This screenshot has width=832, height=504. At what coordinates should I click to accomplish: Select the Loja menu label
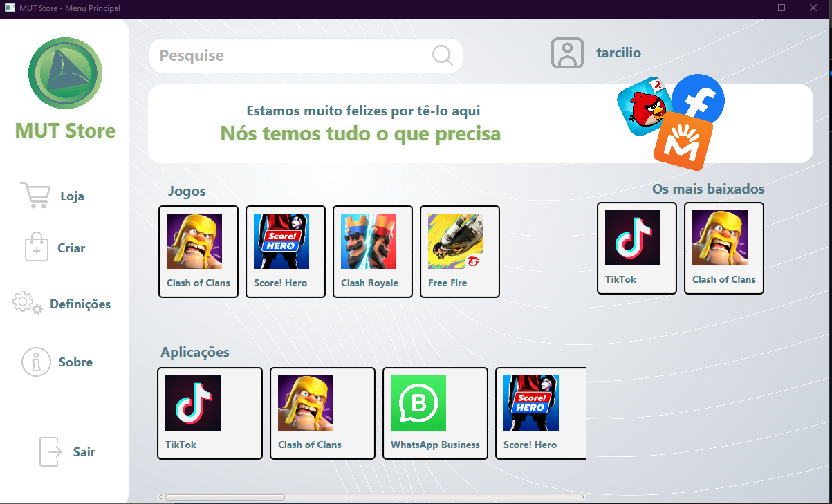point(73,196)
